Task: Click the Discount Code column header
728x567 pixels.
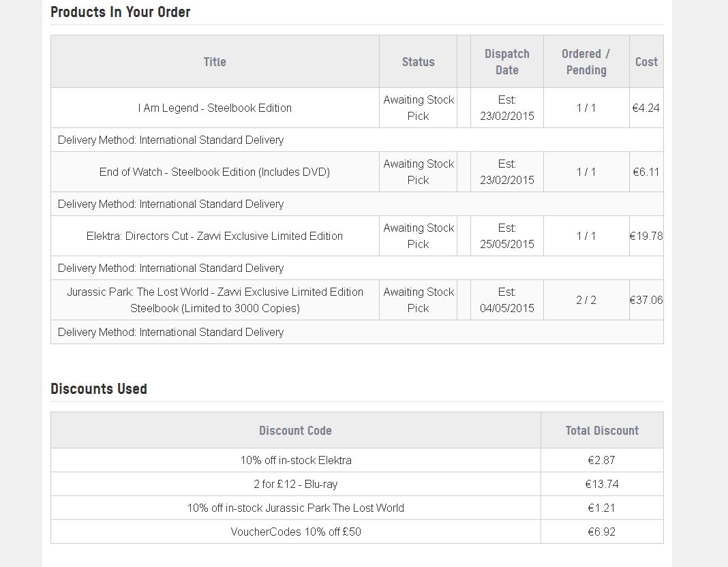Action: [295, 430]
